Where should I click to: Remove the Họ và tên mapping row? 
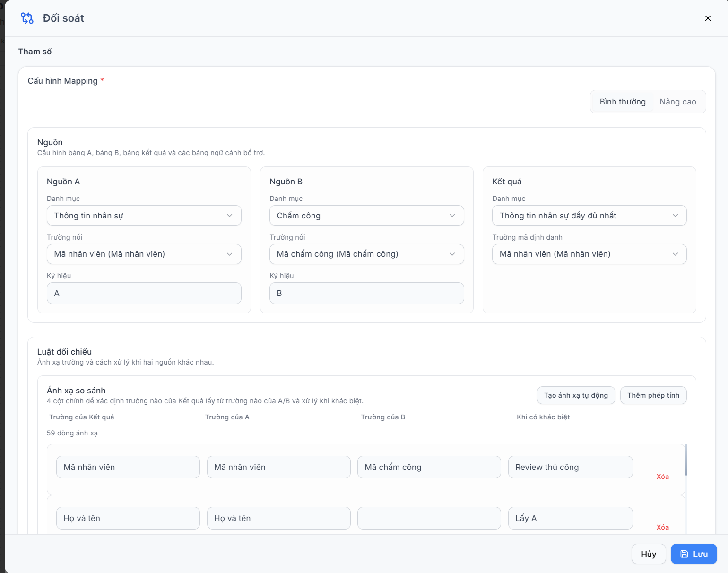[x=663, y=527]
